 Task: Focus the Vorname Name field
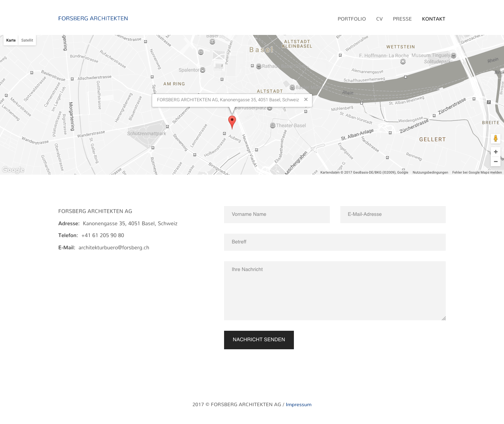(277, 214)
